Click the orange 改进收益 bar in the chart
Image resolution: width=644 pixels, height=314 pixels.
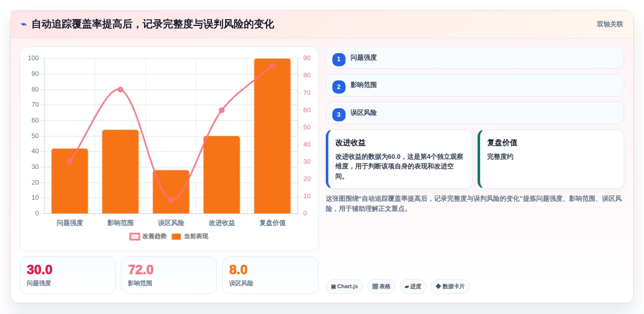pos(222,175)
